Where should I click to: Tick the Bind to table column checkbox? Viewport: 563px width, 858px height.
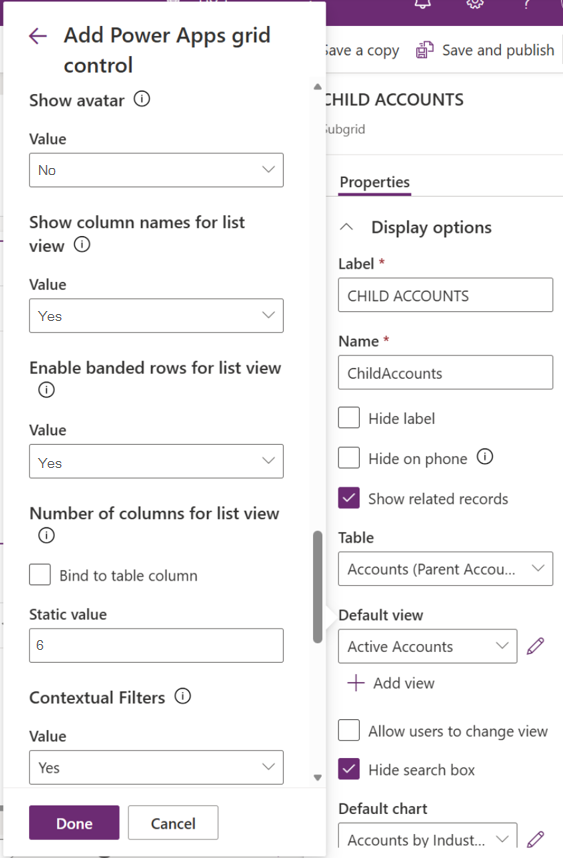(x=40, y=575)
